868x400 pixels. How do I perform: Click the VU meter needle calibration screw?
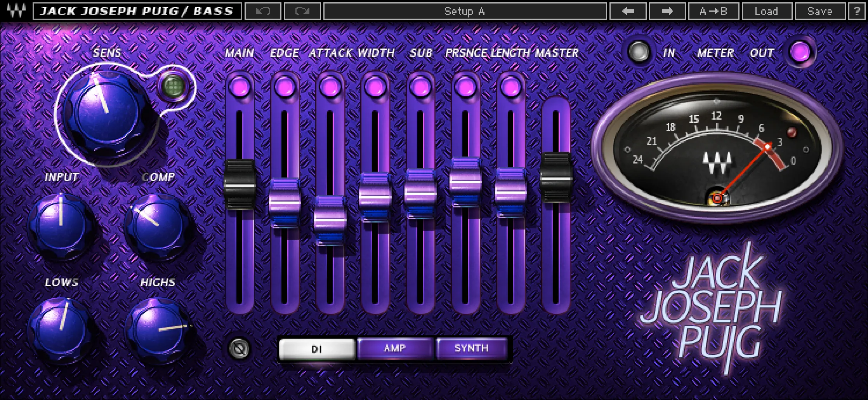pos(717,198)
